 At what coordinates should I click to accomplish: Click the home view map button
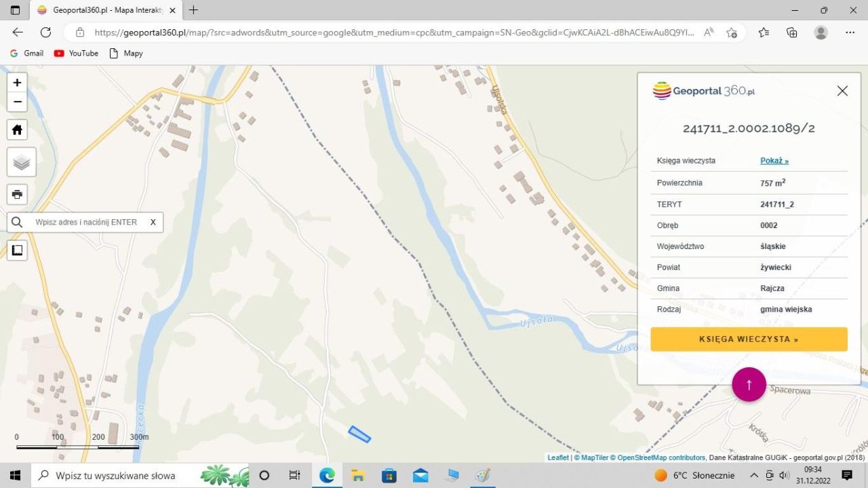point(17,130)
